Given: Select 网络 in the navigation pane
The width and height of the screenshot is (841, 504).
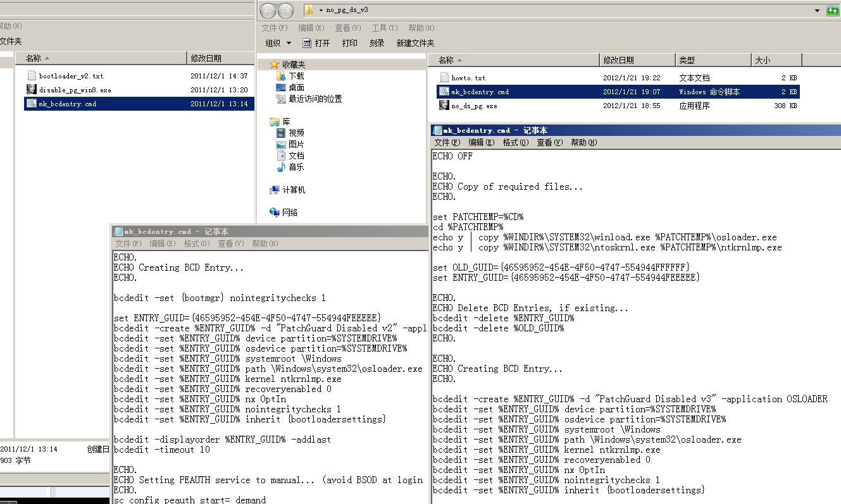Looking at the screenshot, I should tap(283, 212).
